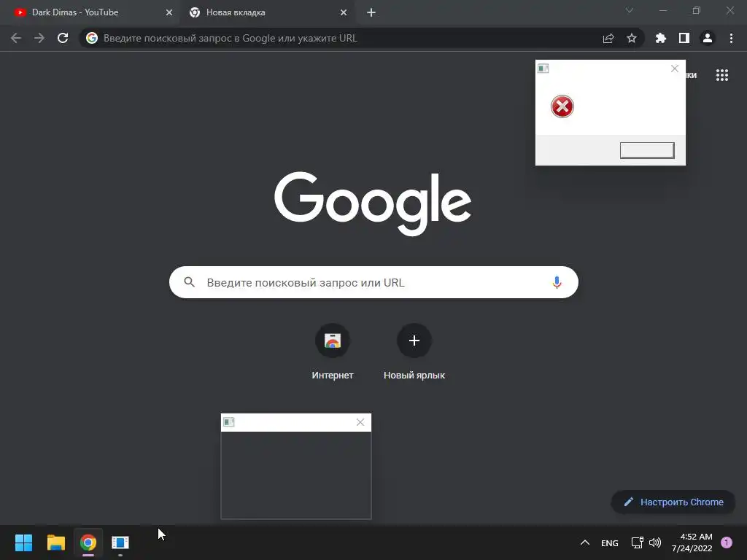Click the blue window app in taskbar
This screenshot has height=560, width=747.
(x=120, y=542)
